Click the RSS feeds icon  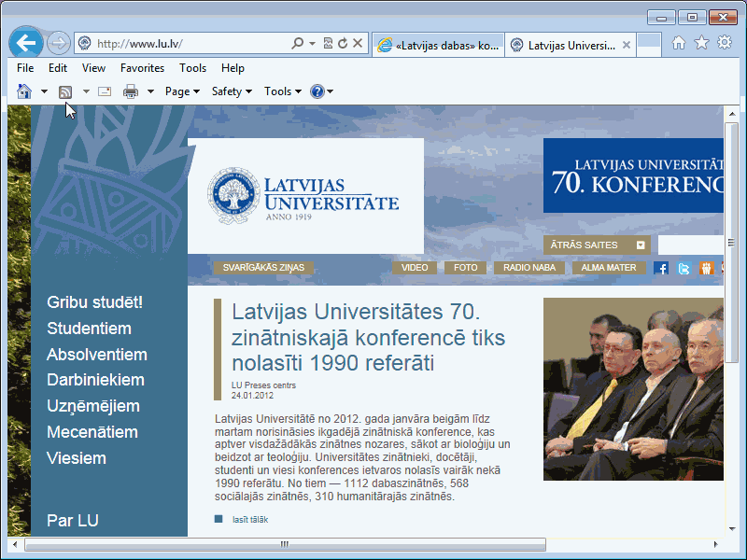pyautogui.click(x=65, y=91)
